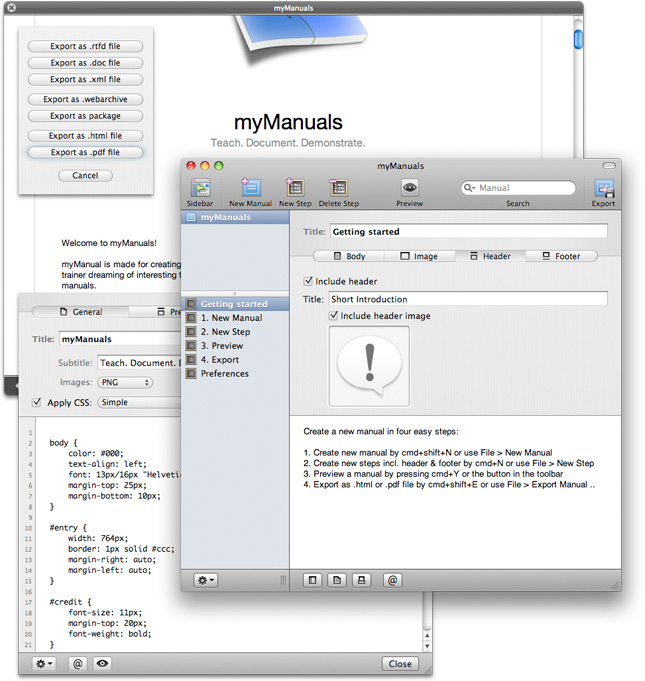Click the header Title field Short Introduction
This screenshot has width=645, height=681.
[468, 299]
